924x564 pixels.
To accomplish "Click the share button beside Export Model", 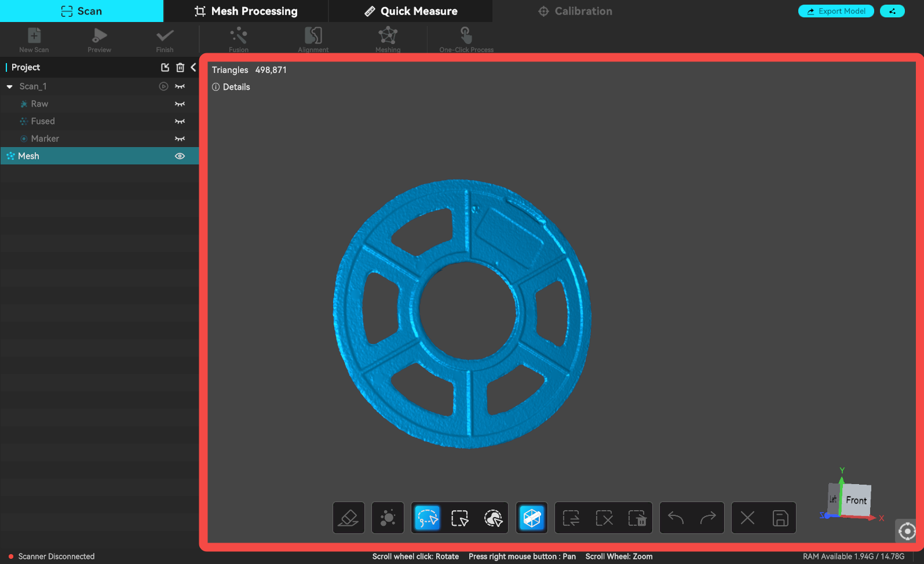I will click(892, 11).
